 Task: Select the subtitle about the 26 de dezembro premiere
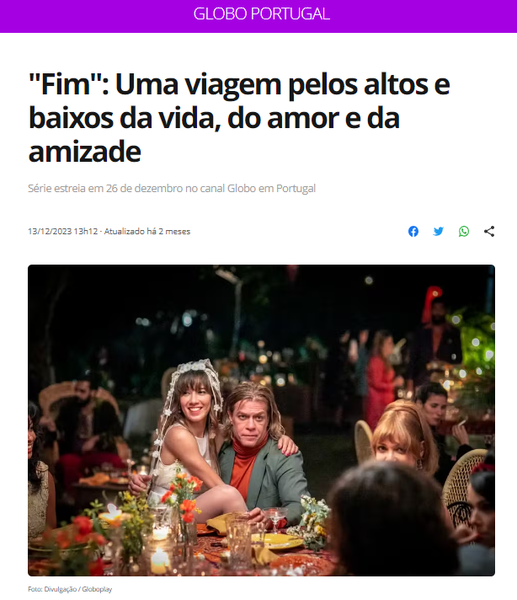[x=172, y=188]
